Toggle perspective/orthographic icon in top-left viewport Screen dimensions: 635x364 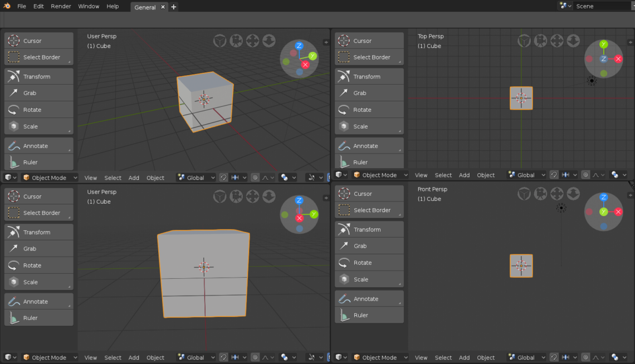(x=219, y=41)
